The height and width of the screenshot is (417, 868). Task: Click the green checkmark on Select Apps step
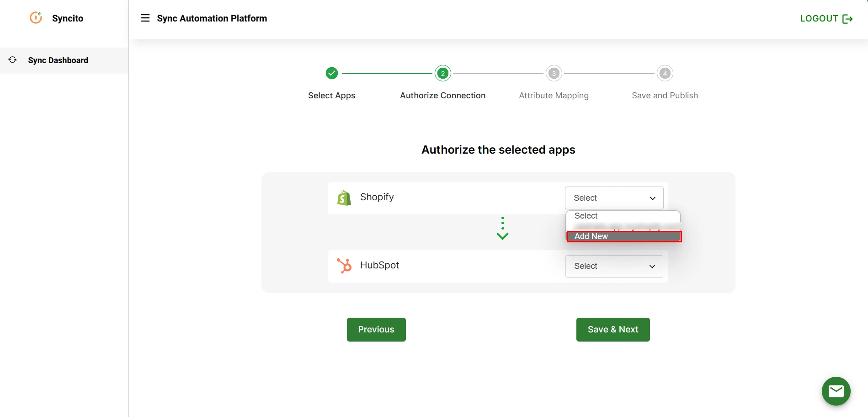pyautogui.click(x=331, y=73)
